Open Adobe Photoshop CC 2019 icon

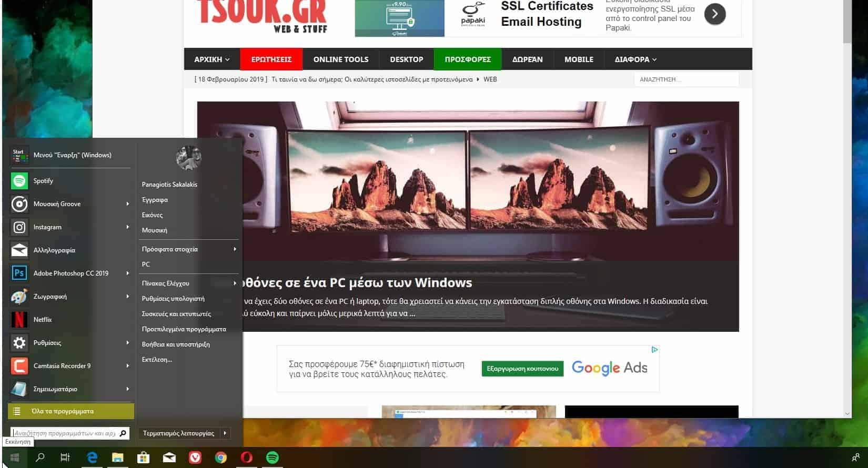tap(19, 273)
